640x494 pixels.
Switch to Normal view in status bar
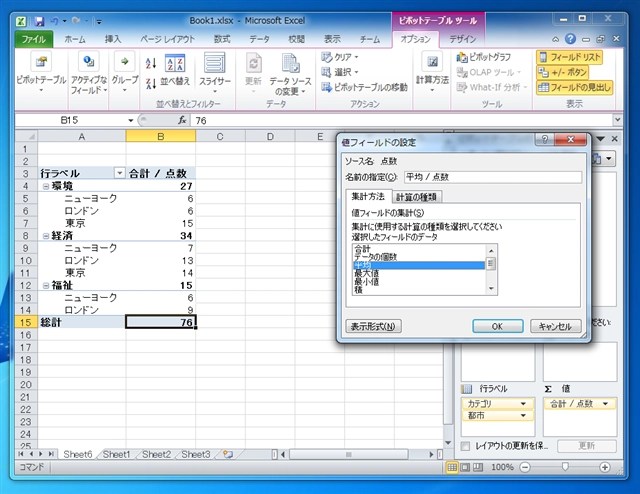(x=452, y=467)
